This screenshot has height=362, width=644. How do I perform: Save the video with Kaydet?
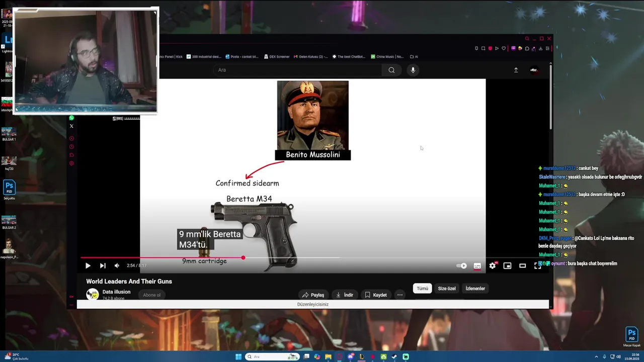tap(376, 295)
